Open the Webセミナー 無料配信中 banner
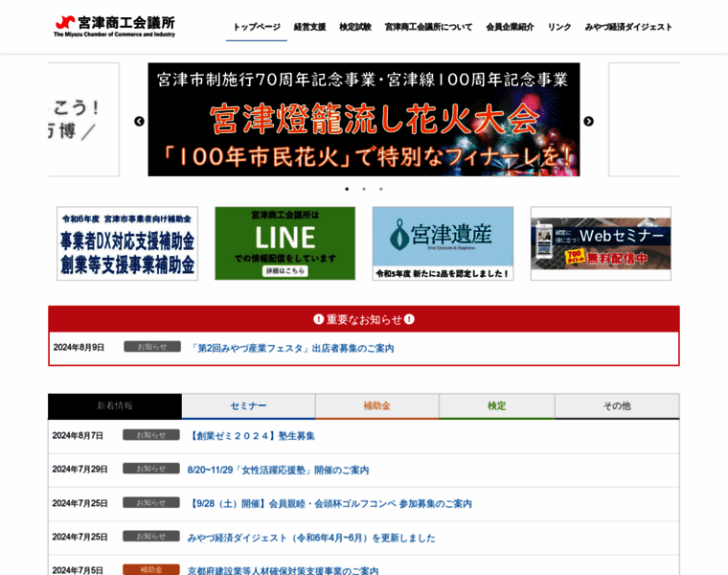 pyautogui.click(x=601, y=243)
